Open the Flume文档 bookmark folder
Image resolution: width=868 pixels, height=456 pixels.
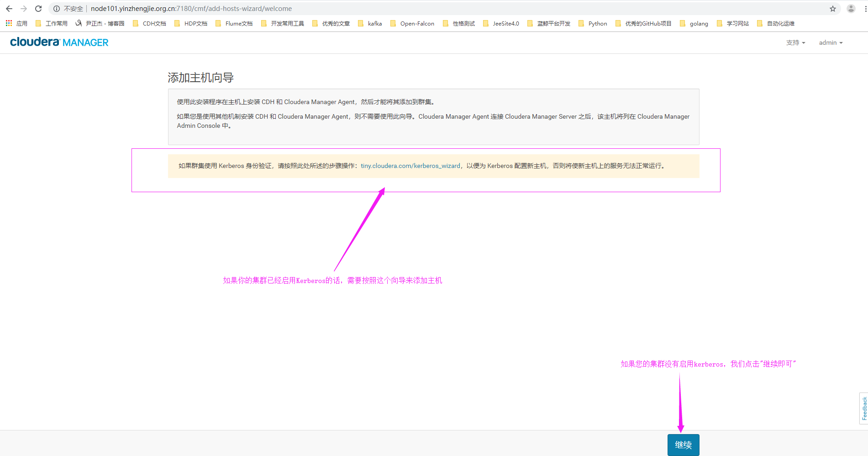coord(234,23)
